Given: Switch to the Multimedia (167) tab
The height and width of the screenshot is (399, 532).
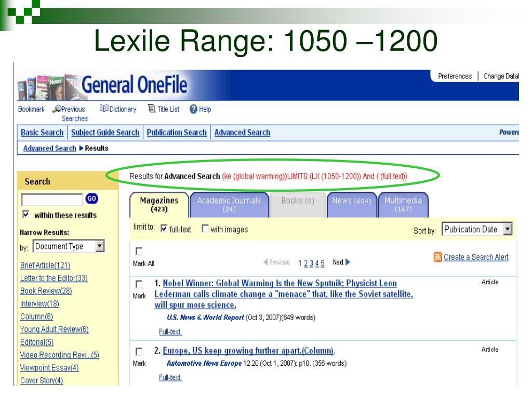Looking at the screenshot, I should (403, 205).
